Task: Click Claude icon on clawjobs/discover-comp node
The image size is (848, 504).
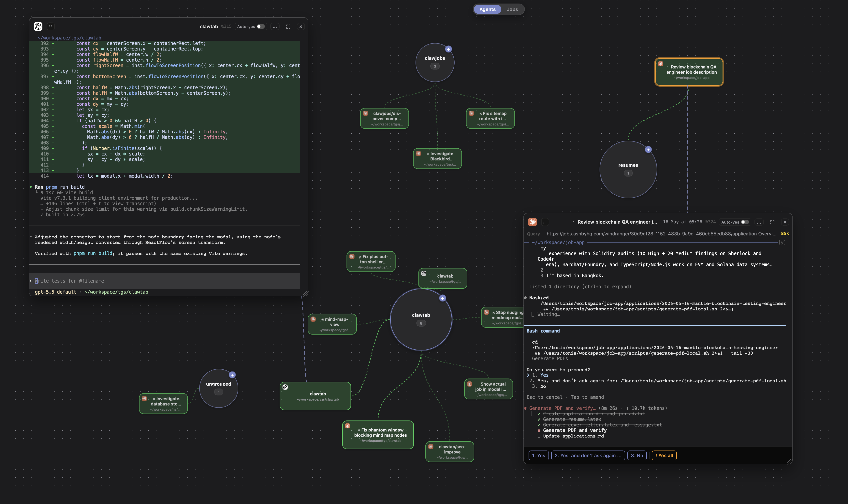Action: click(x=366, y=113)
